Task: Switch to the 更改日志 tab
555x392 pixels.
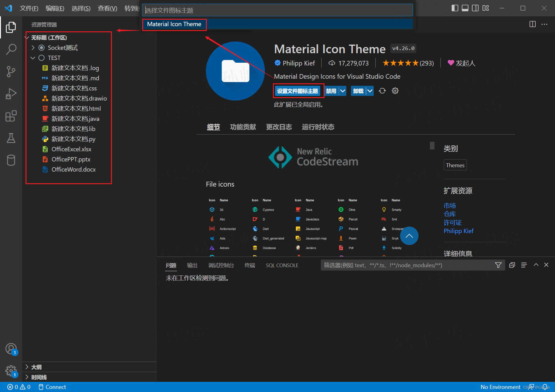Action: click(279, 127)
